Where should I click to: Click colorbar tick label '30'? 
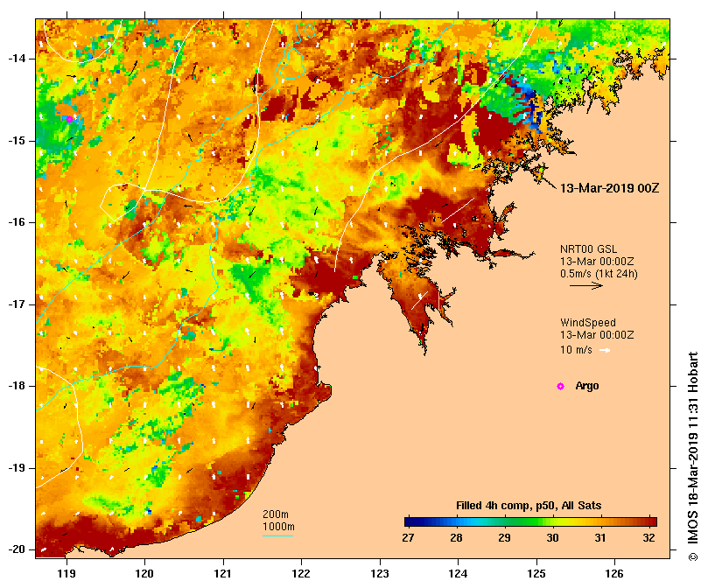(552, 538)
